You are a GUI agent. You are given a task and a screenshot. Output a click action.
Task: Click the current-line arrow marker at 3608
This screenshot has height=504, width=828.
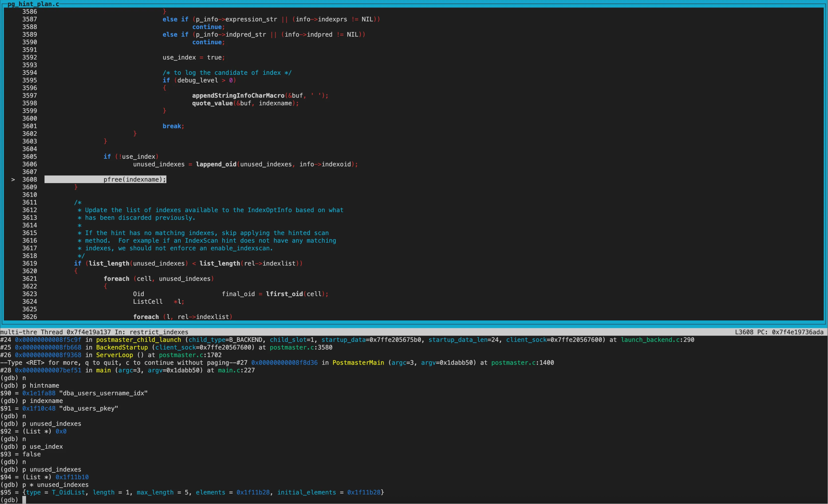pyautogui.click(x=13, y=180)
